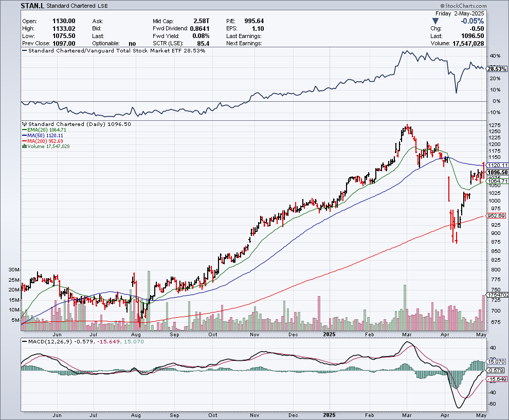This screenshot has height=420, width=509.
Task: Click the blue MA(50) legend line marker
Action: [24, 135]
